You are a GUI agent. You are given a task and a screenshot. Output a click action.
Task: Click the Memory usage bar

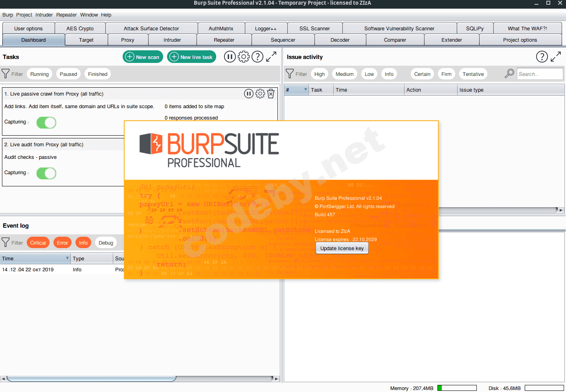click(457, 388)
